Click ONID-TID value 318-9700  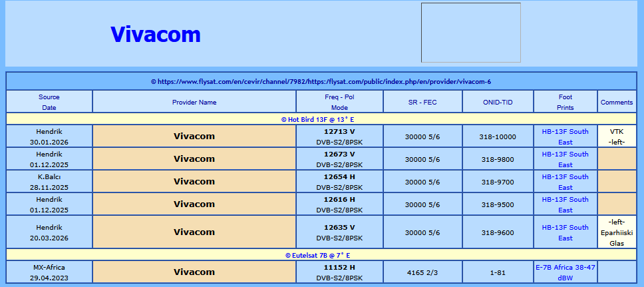point(498,182)
